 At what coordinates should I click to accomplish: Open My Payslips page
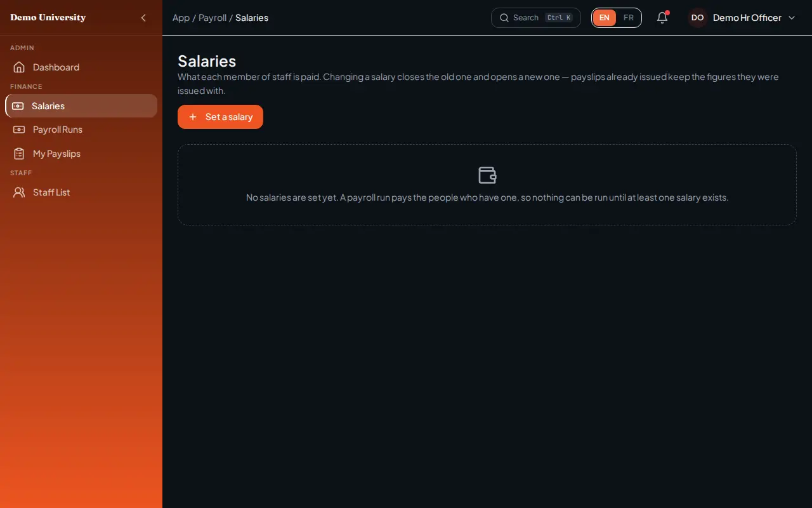coord(81,154)
